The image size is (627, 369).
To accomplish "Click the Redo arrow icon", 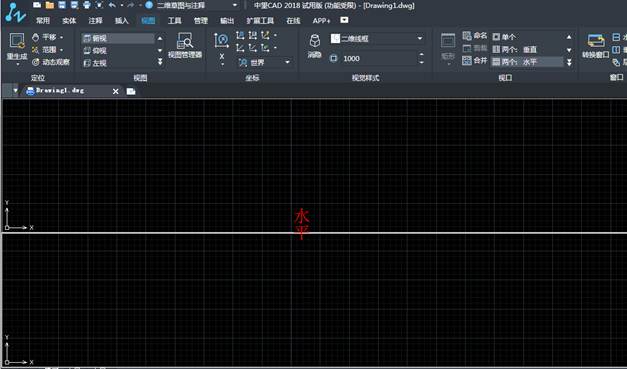I will click(x=130, y=5).
